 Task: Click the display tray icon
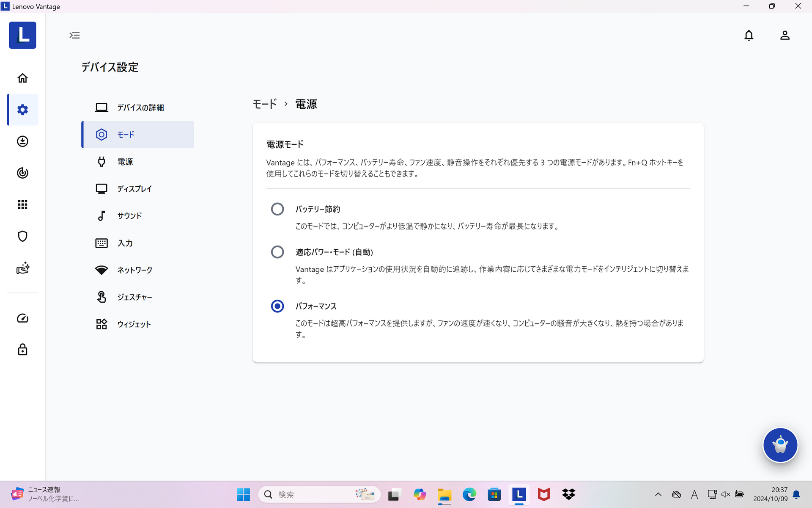pos(712,494)
